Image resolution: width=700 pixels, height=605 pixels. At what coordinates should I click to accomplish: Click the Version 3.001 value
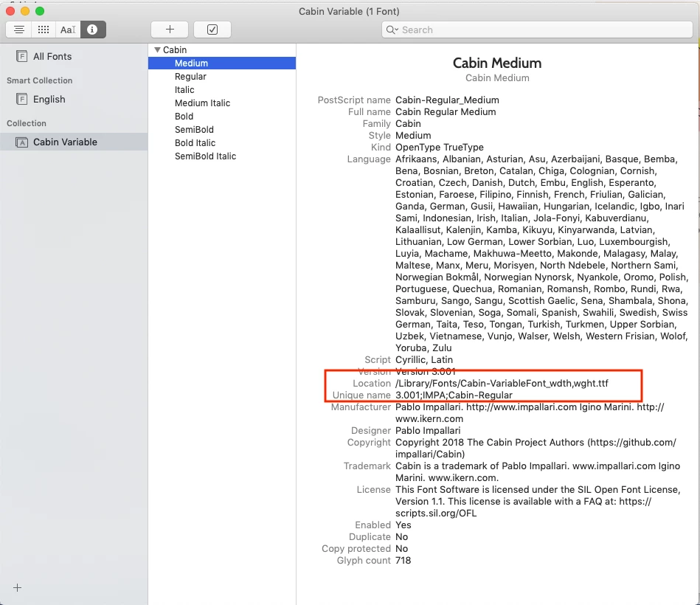(425, 371)
